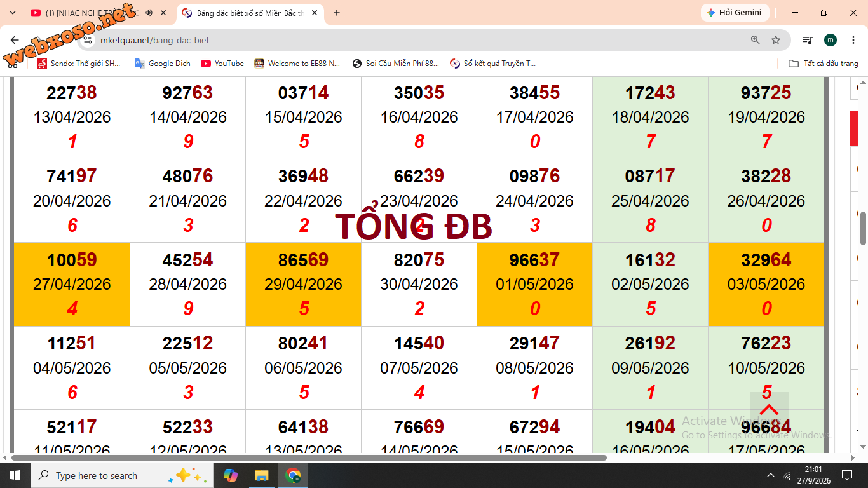Go back using the back arrow
Screen dimensions: 868x488
(x=15, y=40)
